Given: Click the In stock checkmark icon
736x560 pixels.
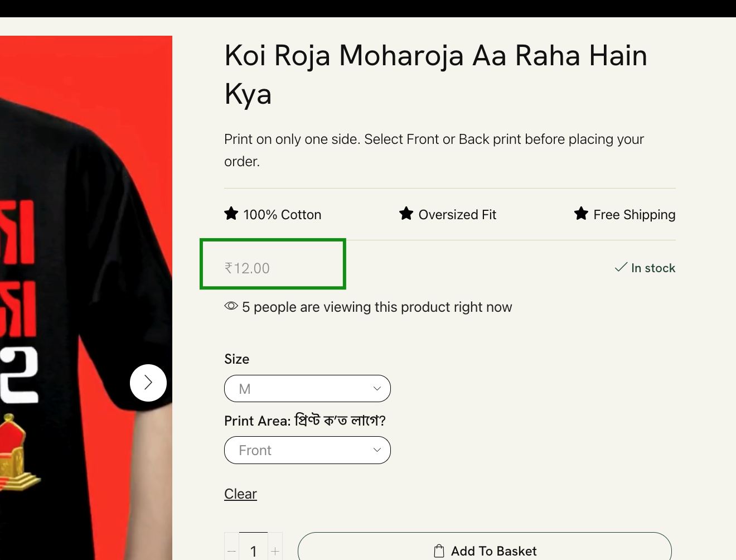Looking at the screenshot, I should pos(621,267).
